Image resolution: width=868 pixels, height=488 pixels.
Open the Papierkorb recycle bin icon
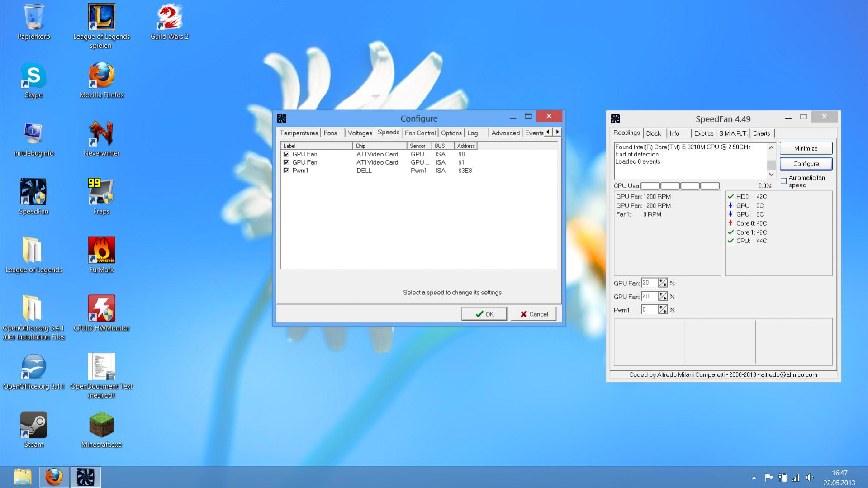(33, 23)
